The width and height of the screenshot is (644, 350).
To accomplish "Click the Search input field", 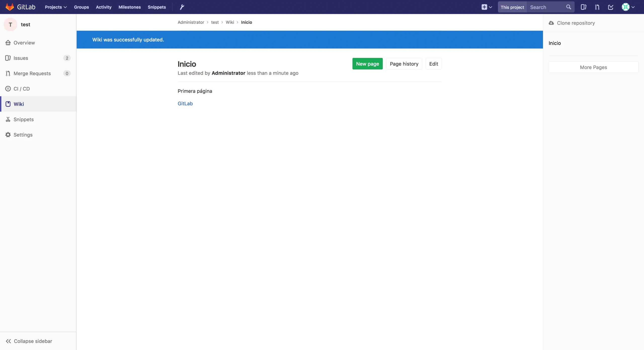I will click(x=546, y=7).
